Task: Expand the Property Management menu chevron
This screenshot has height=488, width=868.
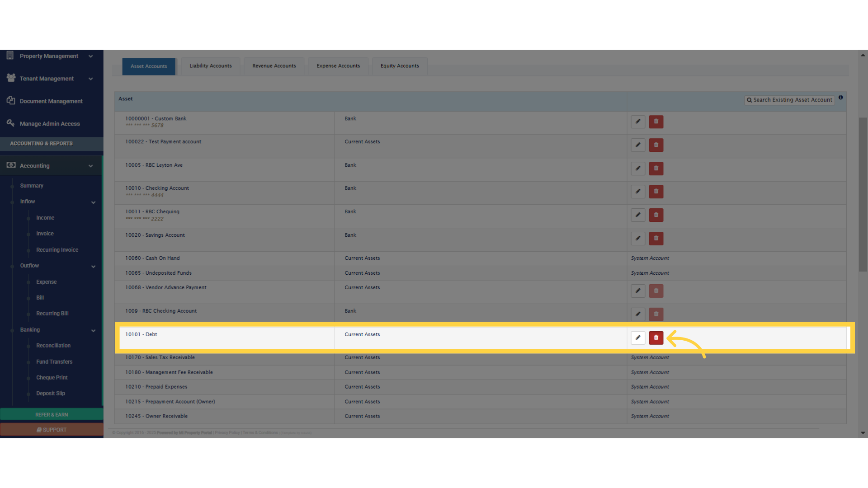Action: click(x=90, y=56)
